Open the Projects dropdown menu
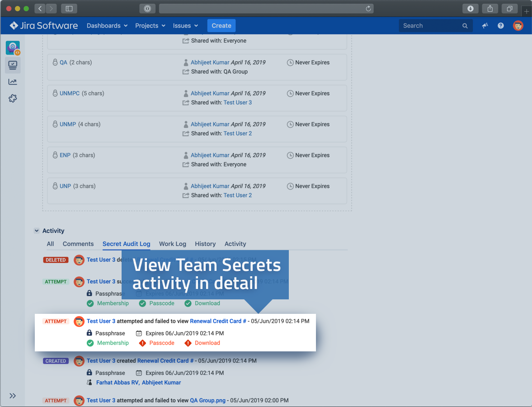 click(x=150, y=25)
